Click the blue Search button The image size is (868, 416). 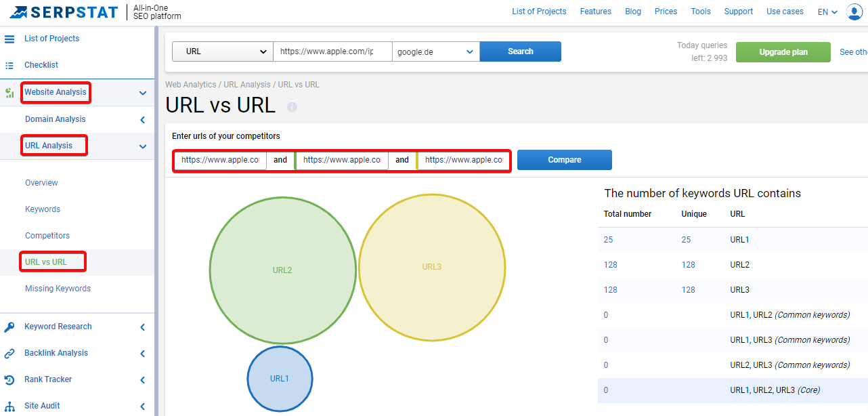[521, 51]
